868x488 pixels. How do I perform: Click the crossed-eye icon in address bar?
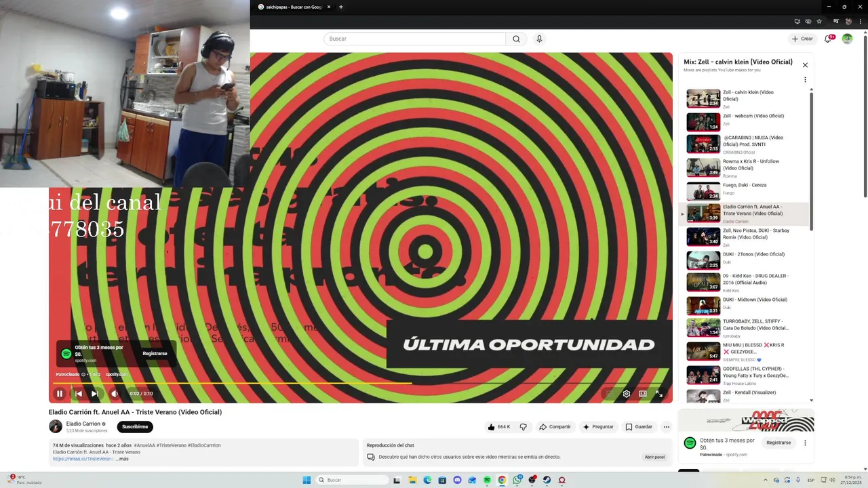tap(808, 22)
